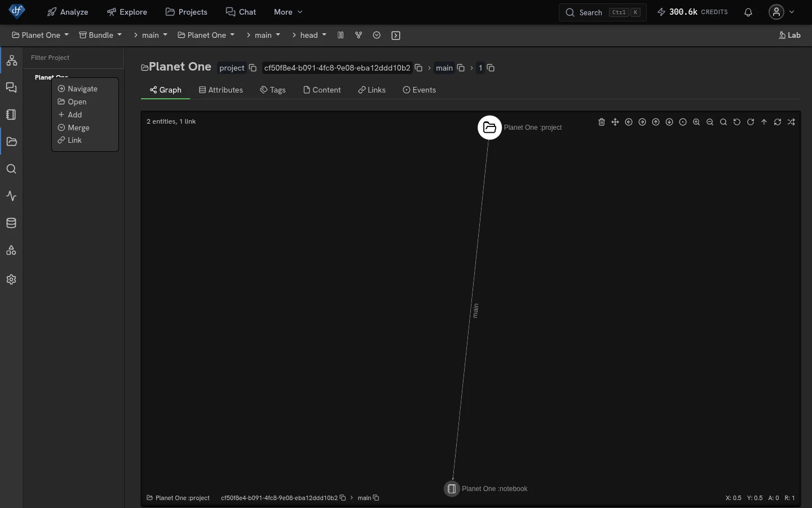Image resolution: width=812 pixels, height=508 pixels.
Task: Switch to the Events tab
Action: (420, 90)
